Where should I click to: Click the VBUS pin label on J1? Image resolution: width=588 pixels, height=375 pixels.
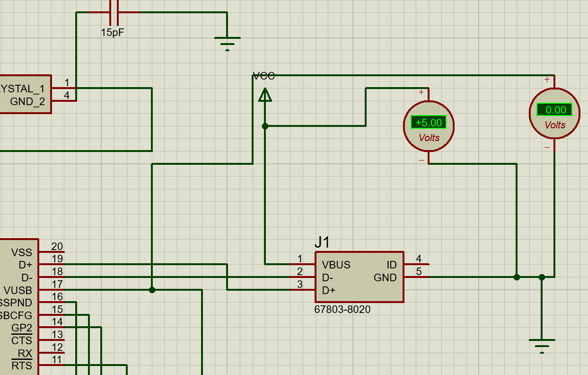pyautogui.click(x=336, y=265)
